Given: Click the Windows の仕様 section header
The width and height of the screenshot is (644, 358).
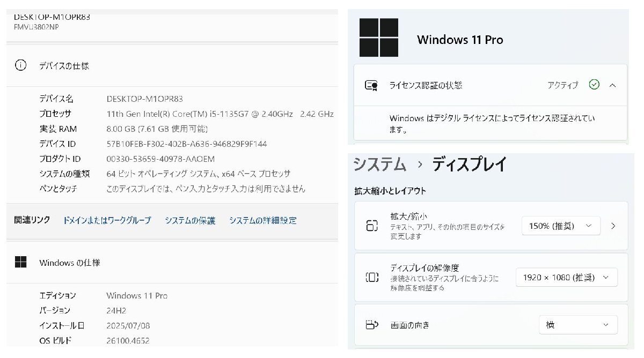Looking at the screenshot, I should pos(69,263).
